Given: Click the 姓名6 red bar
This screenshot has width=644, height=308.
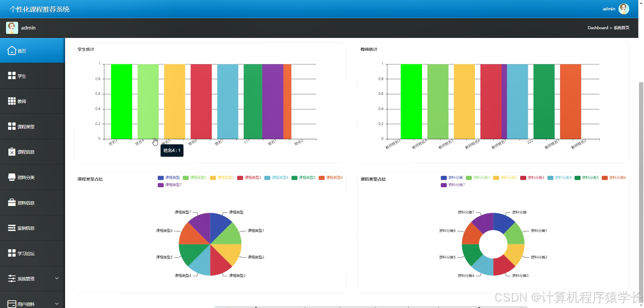Looking at the screenshot, I should (201, 101).
